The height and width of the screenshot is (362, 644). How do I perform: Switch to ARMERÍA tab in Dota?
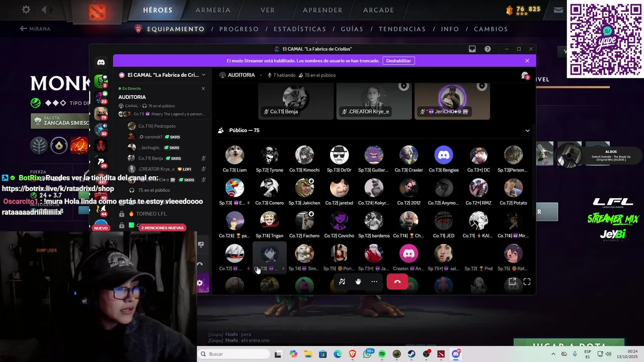pyautogui.click(x=213, y=10)
